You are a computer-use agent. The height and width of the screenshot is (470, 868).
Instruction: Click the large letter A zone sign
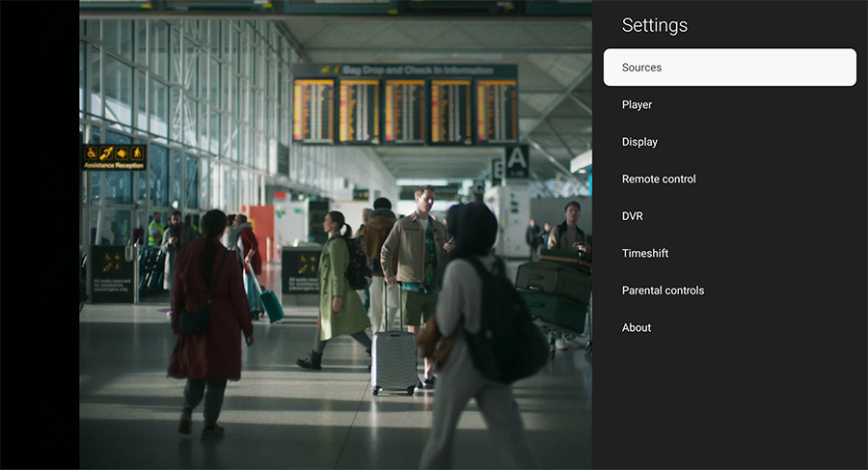coord(517,159)
